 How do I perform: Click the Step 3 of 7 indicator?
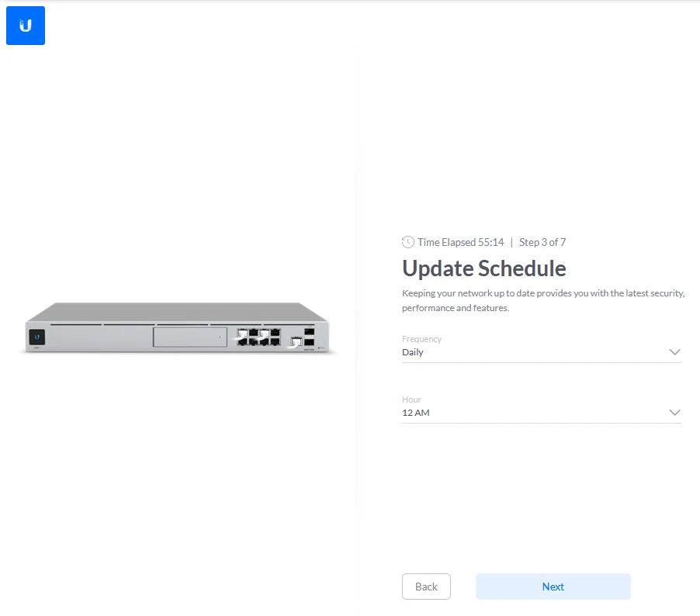(548, 242)
